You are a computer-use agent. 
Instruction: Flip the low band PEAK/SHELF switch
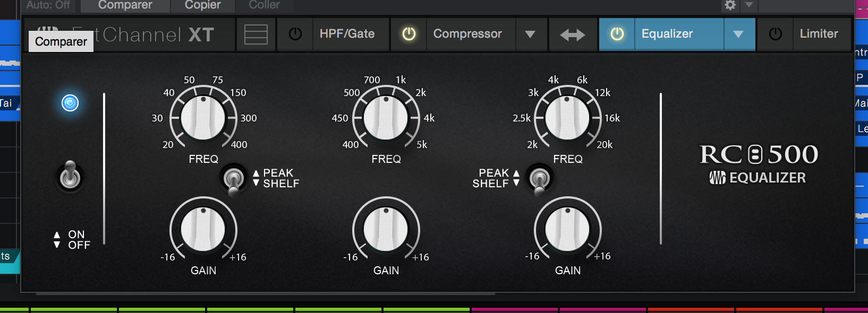[x=234, y=179]
